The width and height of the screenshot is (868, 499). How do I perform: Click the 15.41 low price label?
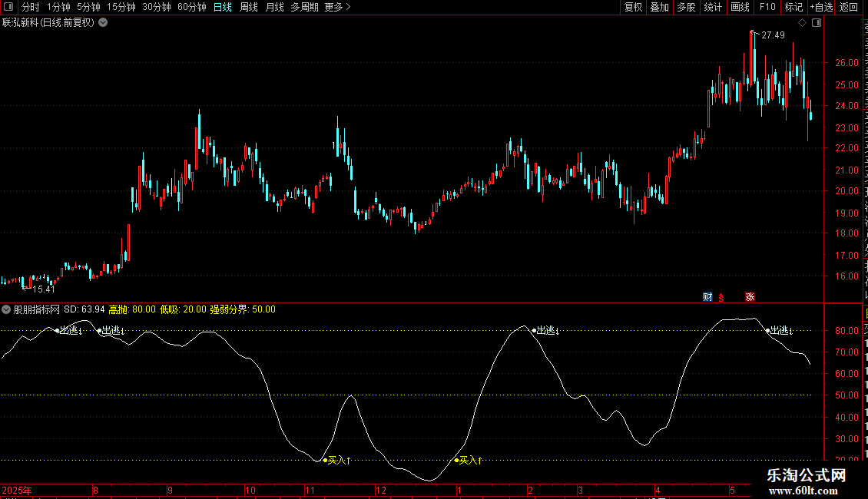tap(44, 289)
